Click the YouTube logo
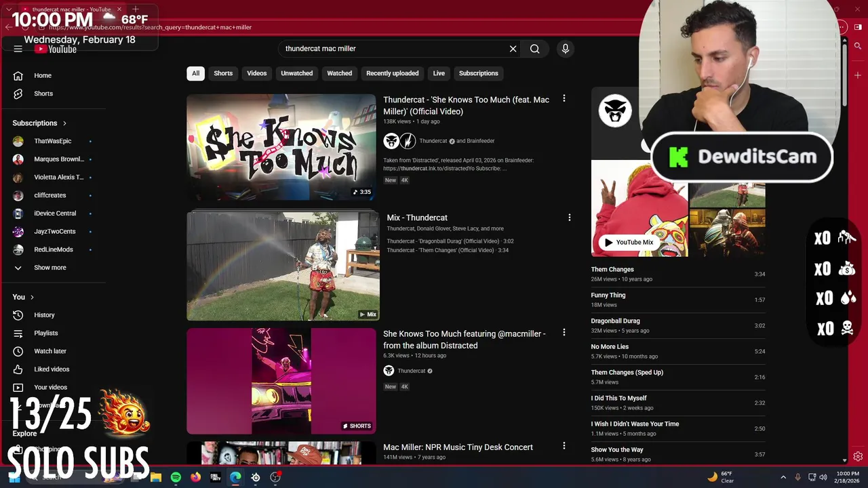 (56, 49)
